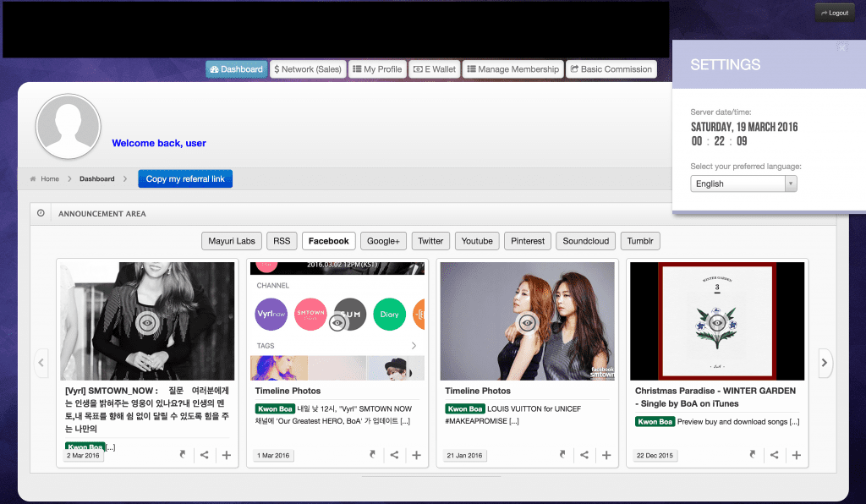Open the Manage Membership tab
The image size is (866, 504).
[513, 69]
